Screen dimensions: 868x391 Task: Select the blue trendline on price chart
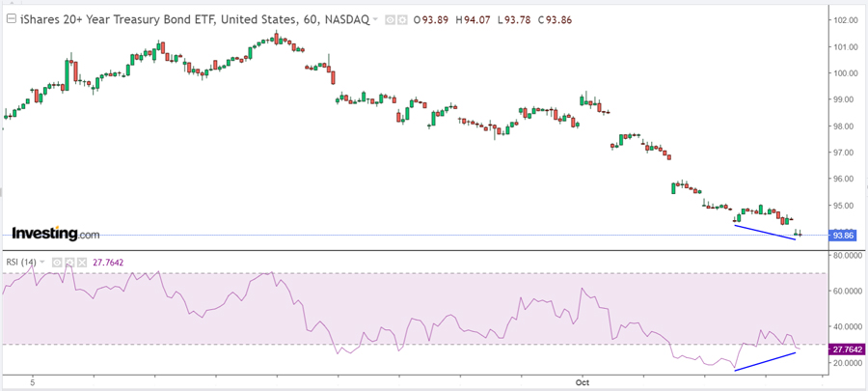765,232
